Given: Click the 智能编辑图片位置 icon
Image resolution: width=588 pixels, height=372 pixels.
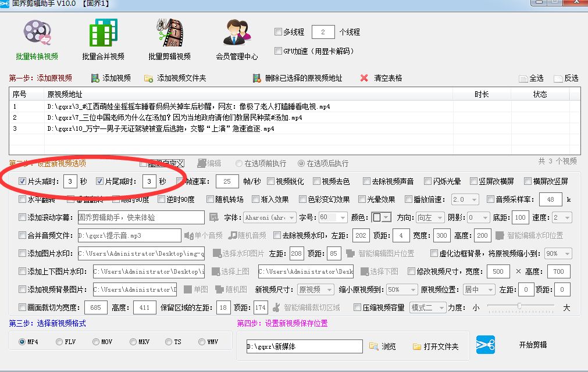Looking at the screenshot, I should click(x=350, y=253).
